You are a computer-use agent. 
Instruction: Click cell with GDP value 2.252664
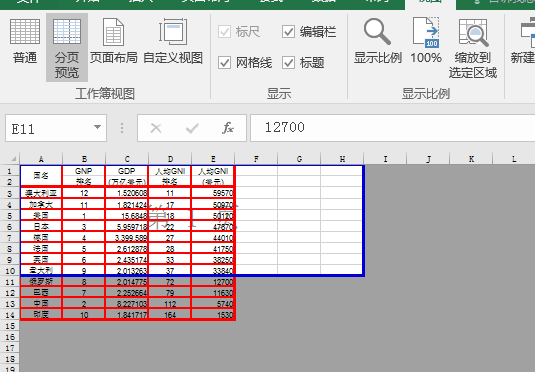(127, 293)
